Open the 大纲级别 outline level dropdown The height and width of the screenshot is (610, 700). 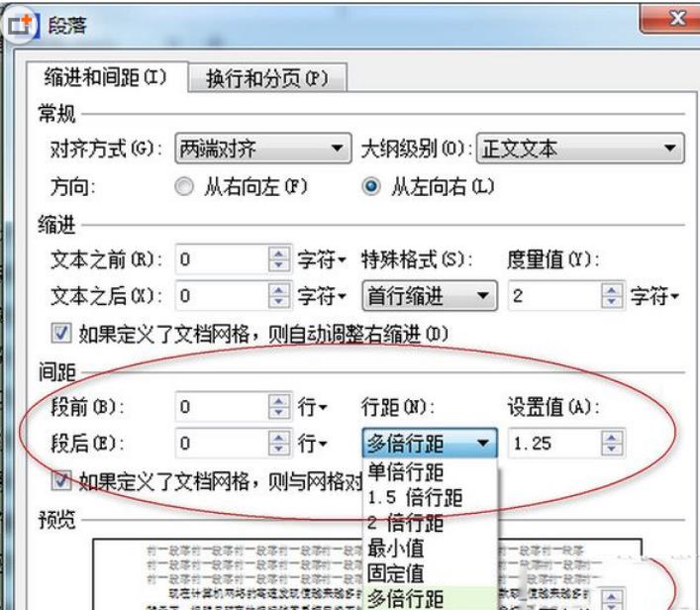580,148
